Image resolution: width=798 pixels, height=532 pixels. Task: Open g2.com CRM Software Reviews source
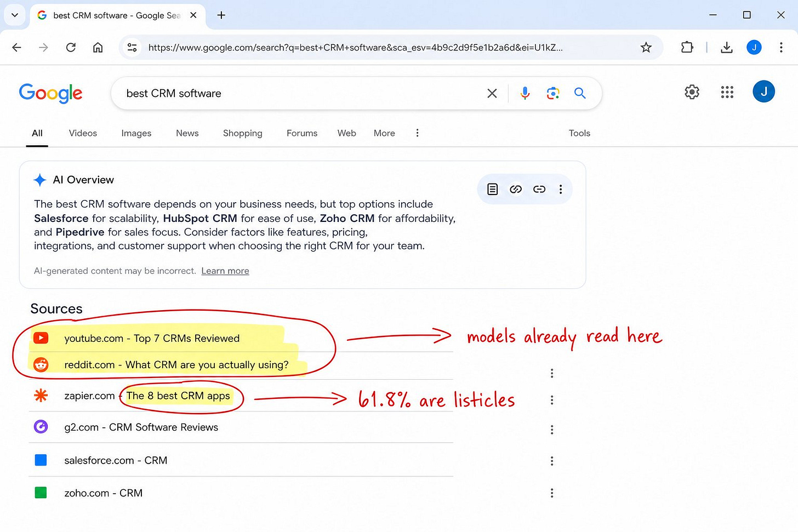pyautogui.click(x=141, y=427)
